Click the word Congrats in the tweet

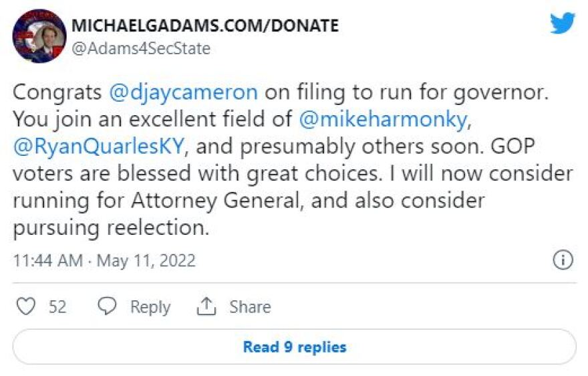(57, 92)
